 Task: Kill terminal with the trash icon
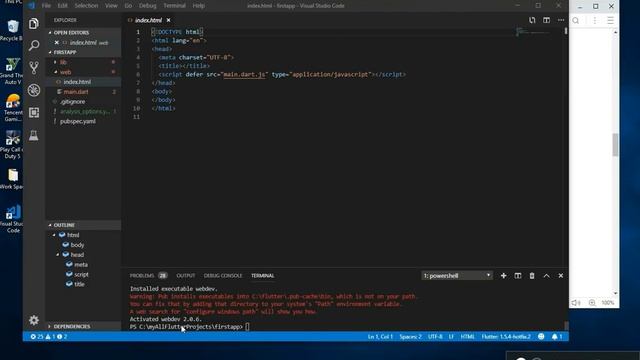click(532, 276)
